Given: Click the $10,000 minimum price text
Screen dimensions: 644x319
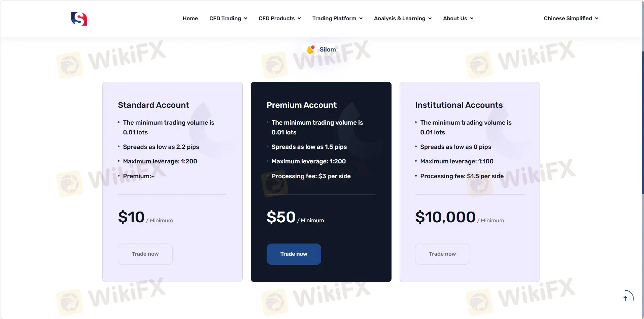Looking at the screenshot, I should pyautogui.click(x=445, y=217).
